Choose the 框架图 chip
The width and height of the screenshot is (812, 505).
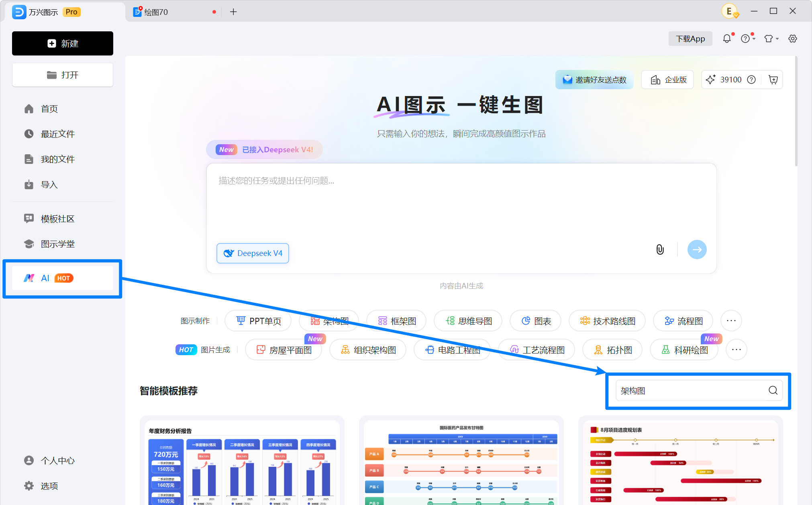click(396, 321)
